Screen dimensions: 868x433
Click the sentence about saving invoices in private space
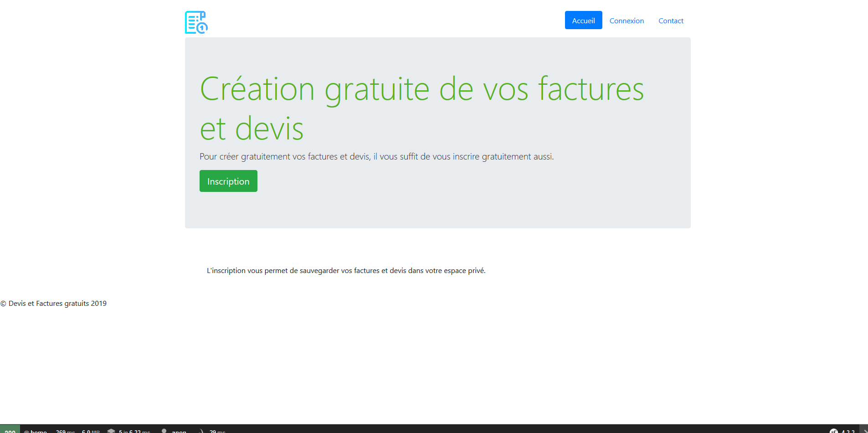(346, 270)
